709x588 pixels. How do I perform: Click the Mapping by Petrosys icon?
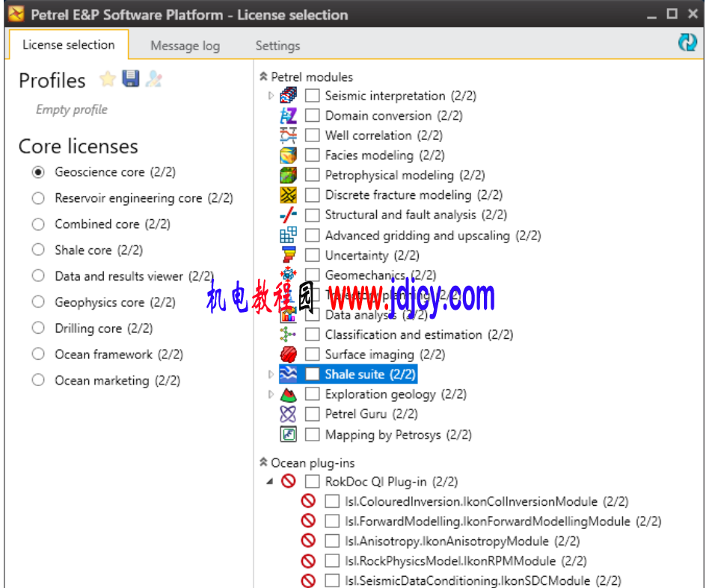click(x=288, y=434)
